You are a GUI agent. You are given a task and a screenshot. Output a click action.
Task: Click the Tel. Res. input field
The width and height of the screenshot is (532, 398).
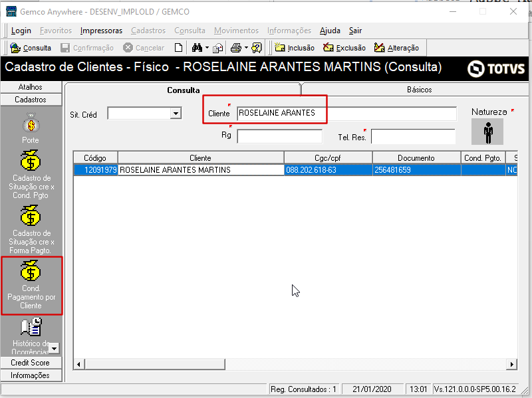pos(413,136)
